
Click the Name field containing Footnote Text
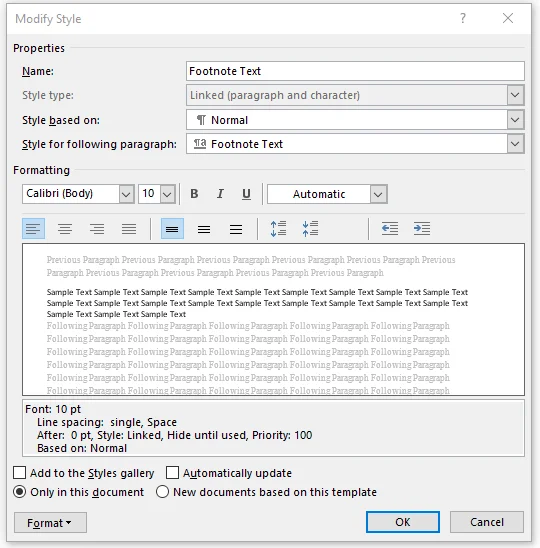[x=355, y=71]
